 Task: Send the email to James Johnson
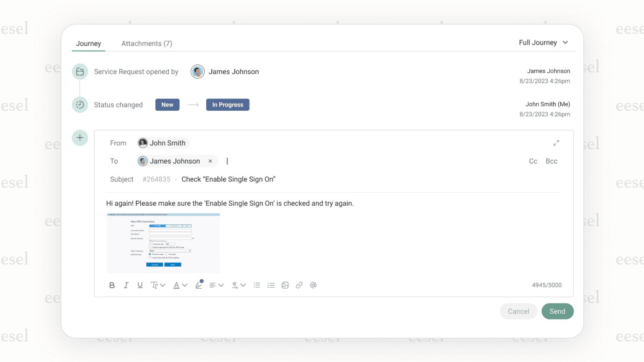[557, 311]
